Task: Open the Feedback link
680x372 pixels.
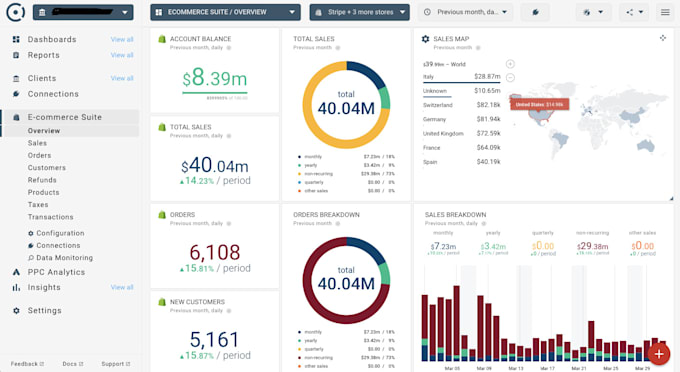Action: [x=27, y=364]
